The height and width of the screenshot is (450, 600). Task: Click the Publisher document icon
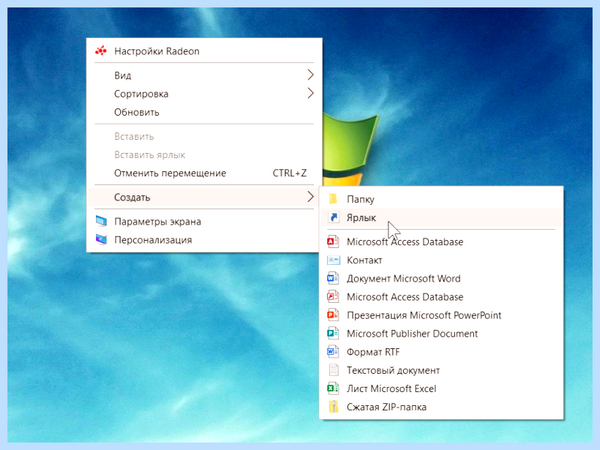[333, 333]
